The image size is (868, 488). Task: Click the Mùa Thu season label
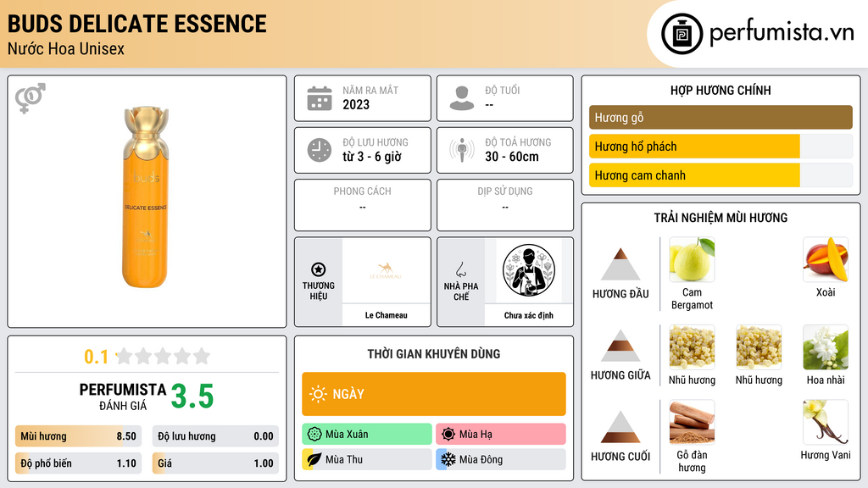344,459
